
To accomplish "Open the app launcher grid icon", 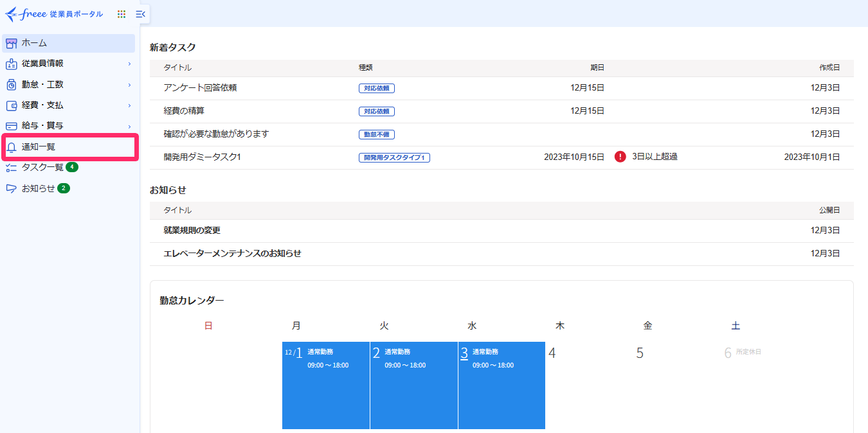I will [x=121, y=13].
